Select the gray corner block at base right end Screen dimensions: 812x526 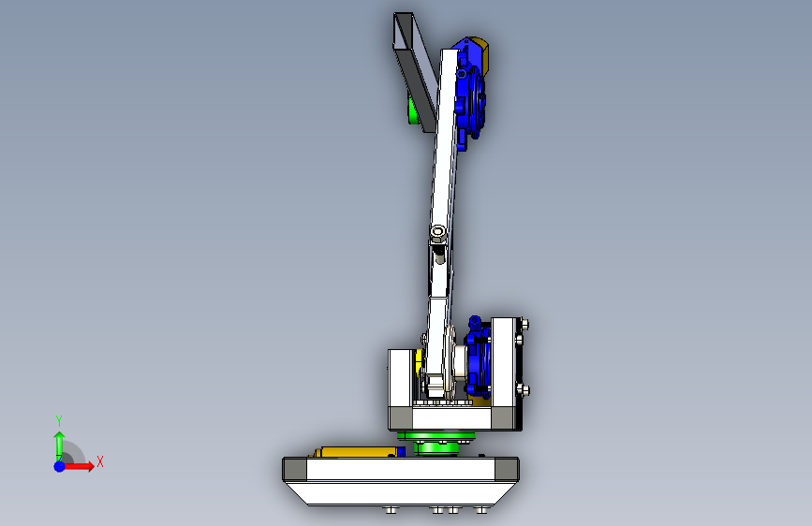tap(507, 470)
